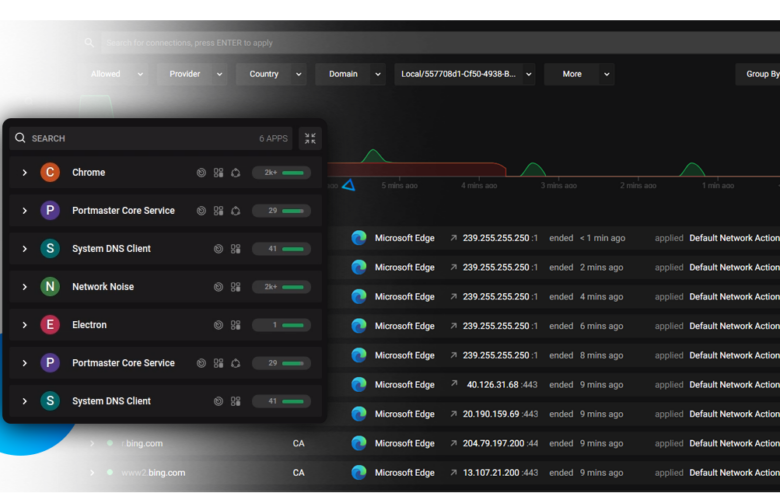The width and height of the screenshot is (780, 500).
Task: Click the red E avatar for Electron
Action: coord(50,324)
